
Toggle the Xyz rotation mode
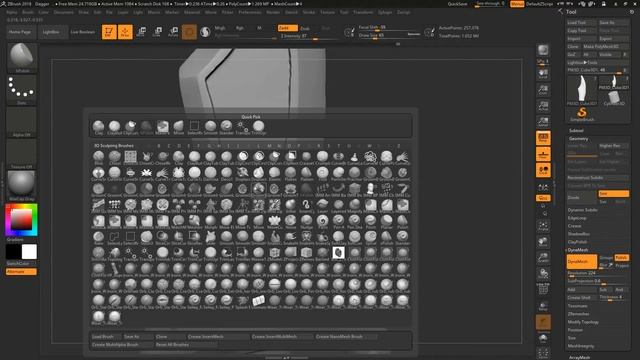click(x=543, y=198)
